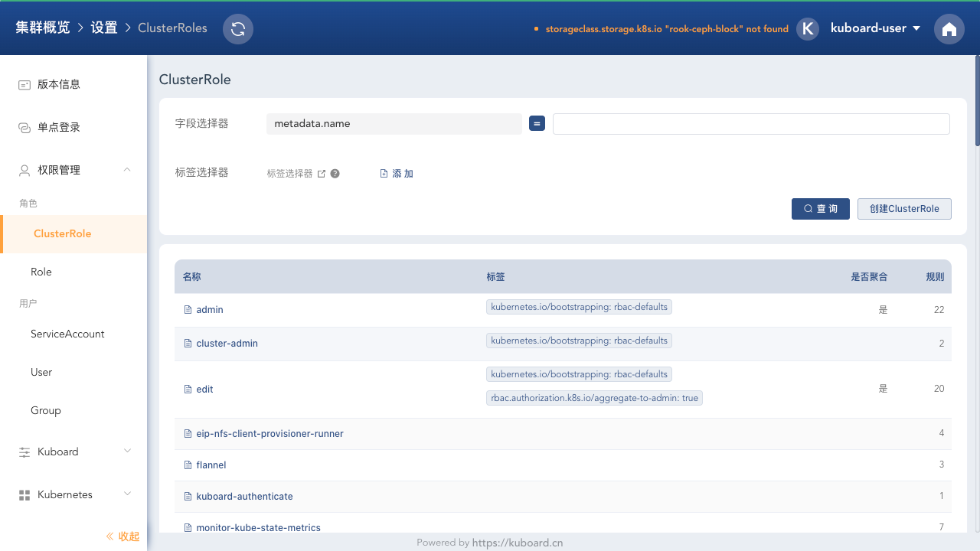This screenshot has width=980, height=551.
Task: Select ClusterRole in sidebar
Action: point(73,234)
